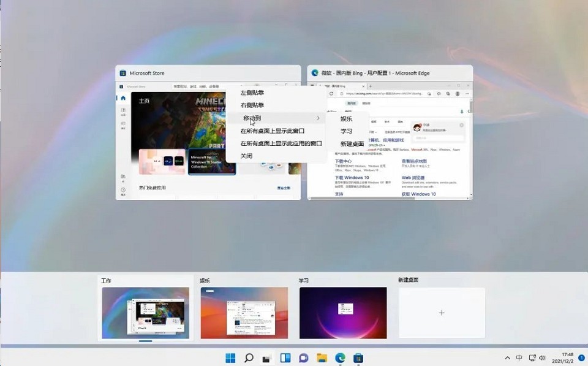588x366 pixels.
Task: Click Edge horizontal scrollbar
Action: click(362, 198)
